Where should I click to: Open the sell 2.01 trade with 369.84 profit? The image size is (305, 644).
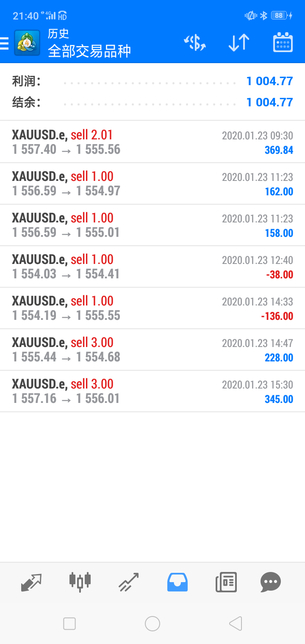152,142
